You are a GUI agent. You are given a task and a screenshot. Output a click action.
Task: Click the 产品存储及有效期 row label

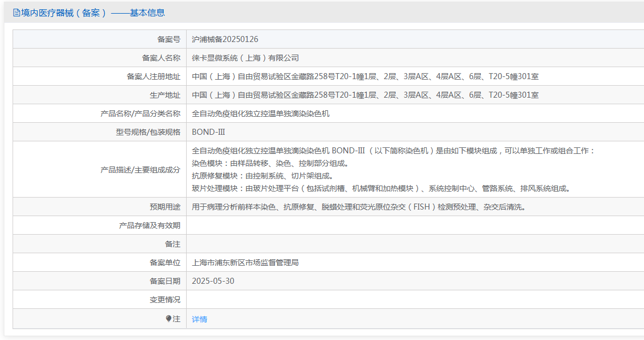click(150, 225)
